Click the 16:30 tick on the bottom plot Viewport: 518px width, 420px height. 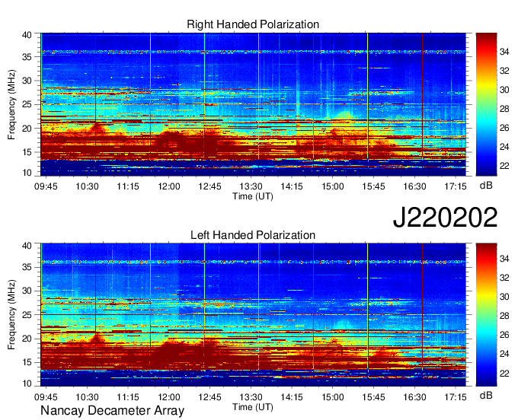pyautogui.click(x=414, y=397)
